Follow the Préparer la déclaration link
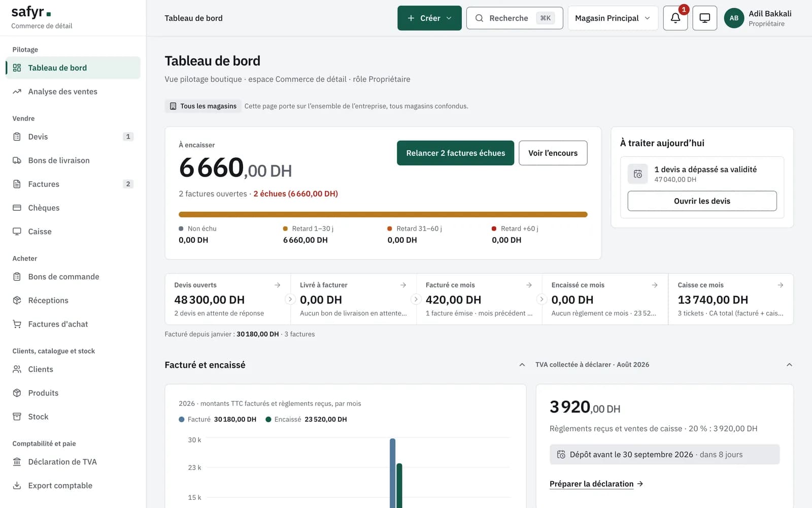812x508 pixels. click(596, 484)
